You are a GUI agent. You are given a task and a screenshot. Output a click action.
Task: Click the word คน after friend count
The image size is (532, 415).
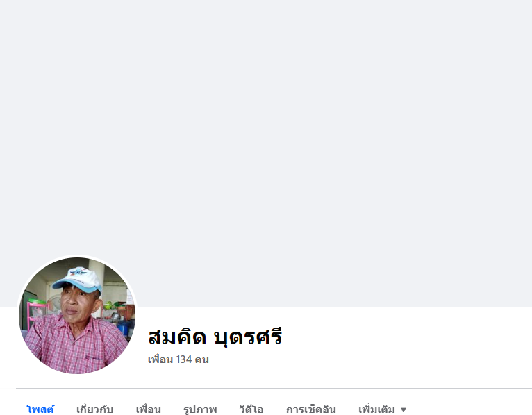point(202,359)
